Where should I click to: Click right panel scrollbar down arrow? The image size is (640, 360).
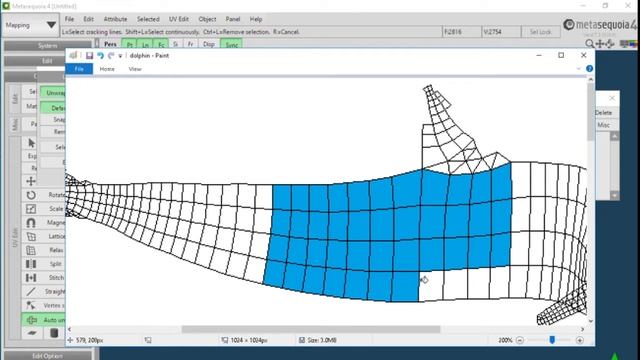(x=614, y=196)
